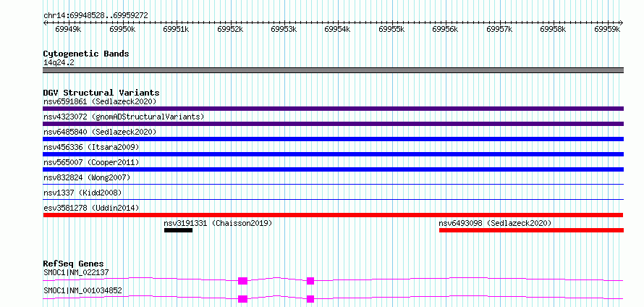Click the 14q24.2 band label
Screen dimensions: 644x307
pyautogui.click(x=59, y=63)
